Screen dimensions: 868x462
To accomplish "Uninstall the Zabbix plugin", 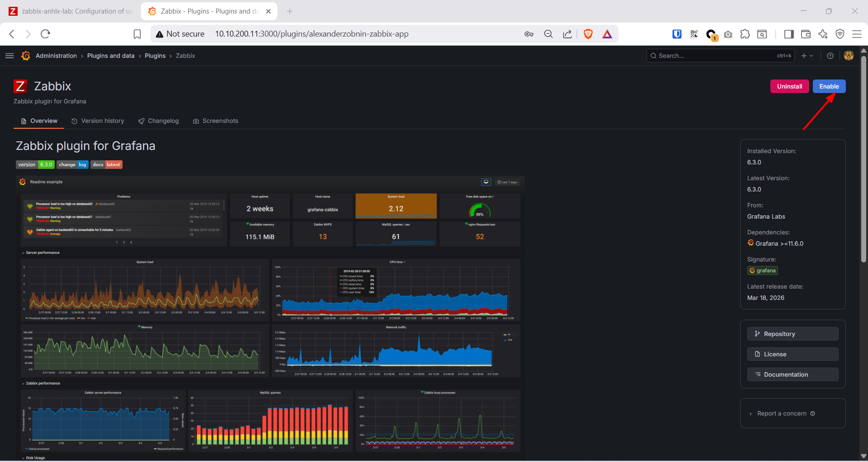I will [789, 86].
